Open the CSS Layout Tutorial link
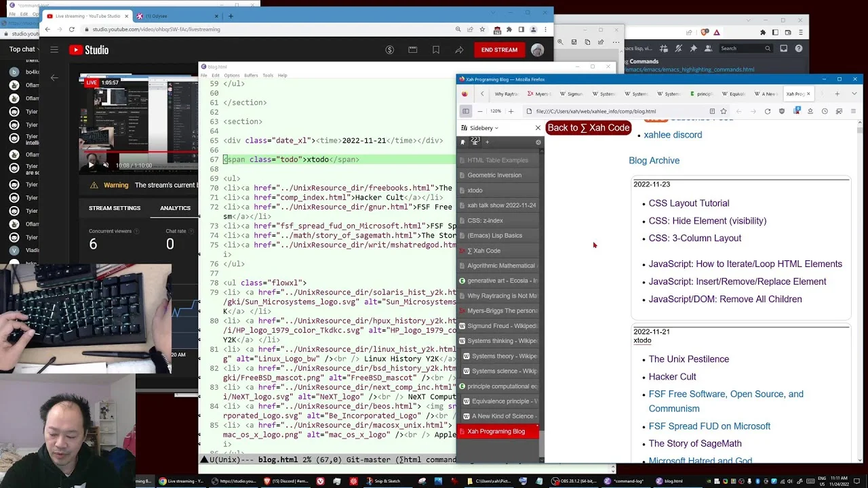The image size is (868, 488). click(689, 203)
